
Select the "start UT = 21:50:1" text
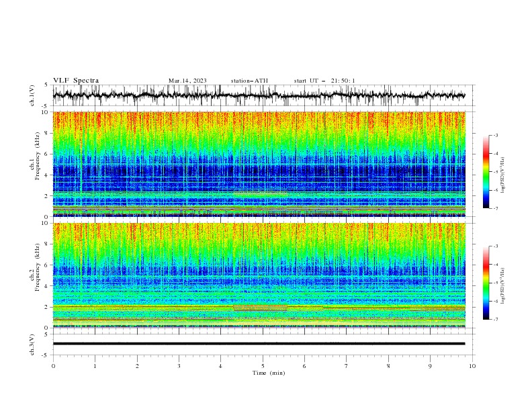point(324,81)
